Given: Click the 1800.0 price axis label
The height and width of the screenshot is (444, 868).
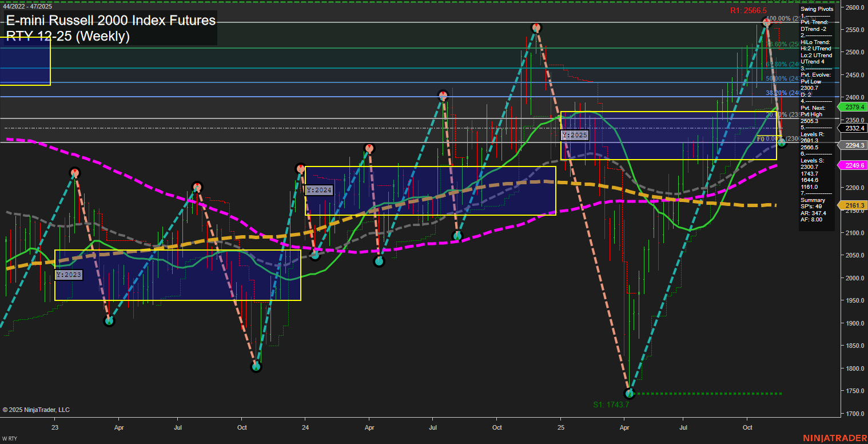Looking at the screenshot, I should coord(854,368).
